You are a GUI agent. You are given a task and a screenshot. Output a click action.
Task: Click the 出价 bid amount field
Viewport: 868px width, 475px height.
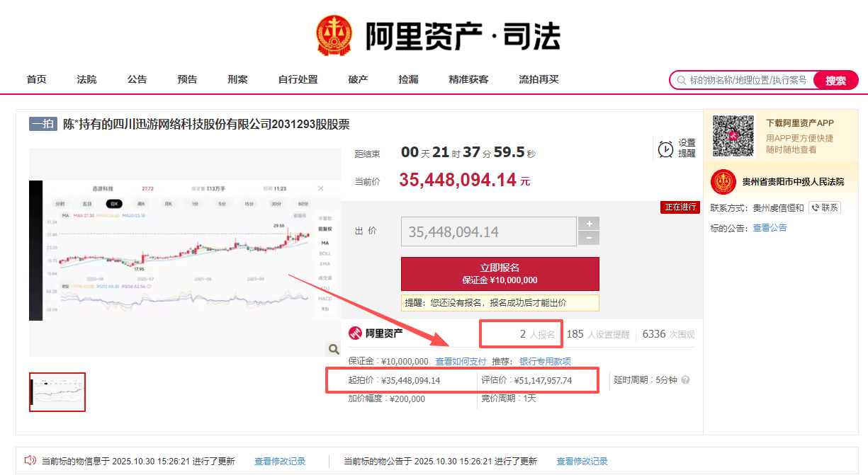click(x=489, y=231)
